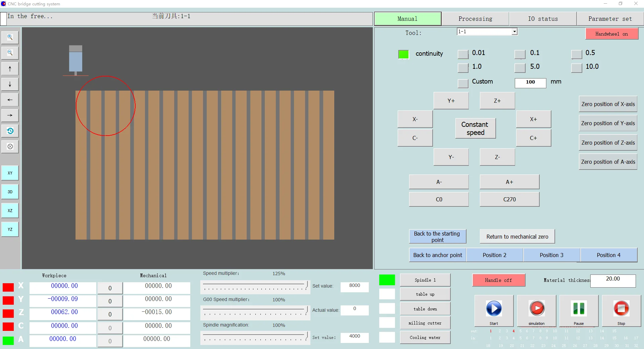Click the green Pause icon
644x349 pixels.
(579, 308)
